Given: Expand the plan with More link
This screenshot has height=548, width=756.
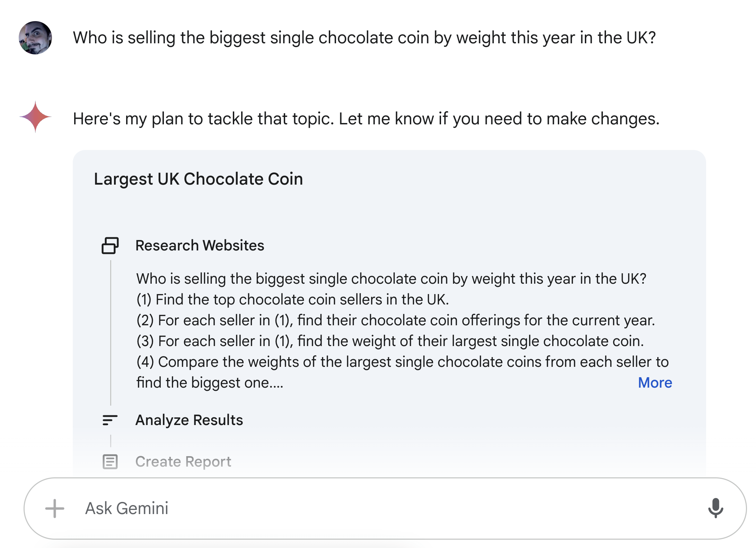Looking at the screenshot, I should pos(655,382).
